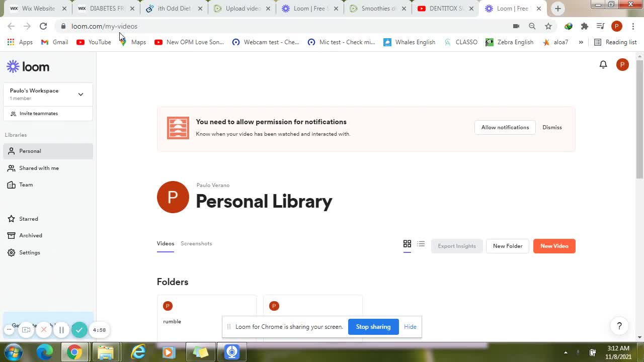Screen dimensions: 644x362
Task: Finish recording with the green checkmark
Action: [x=79, y=330]
